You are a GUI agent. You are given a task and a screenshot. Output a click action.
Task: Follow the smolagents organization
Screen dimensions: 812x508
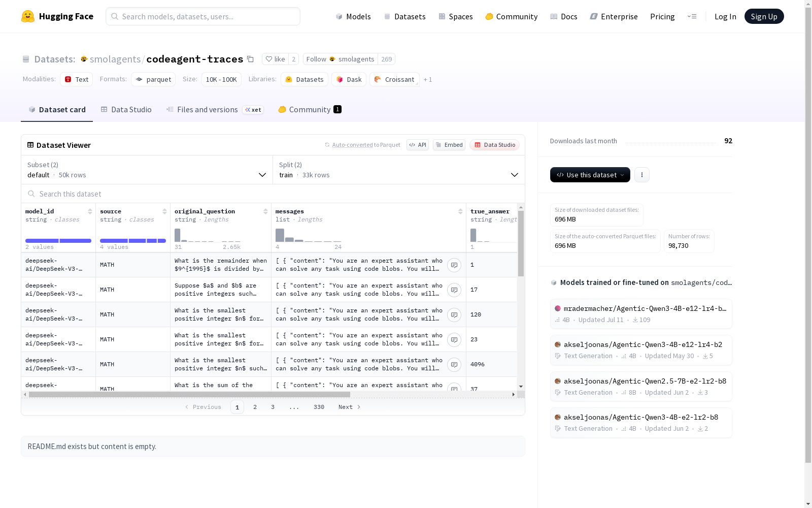341,59
